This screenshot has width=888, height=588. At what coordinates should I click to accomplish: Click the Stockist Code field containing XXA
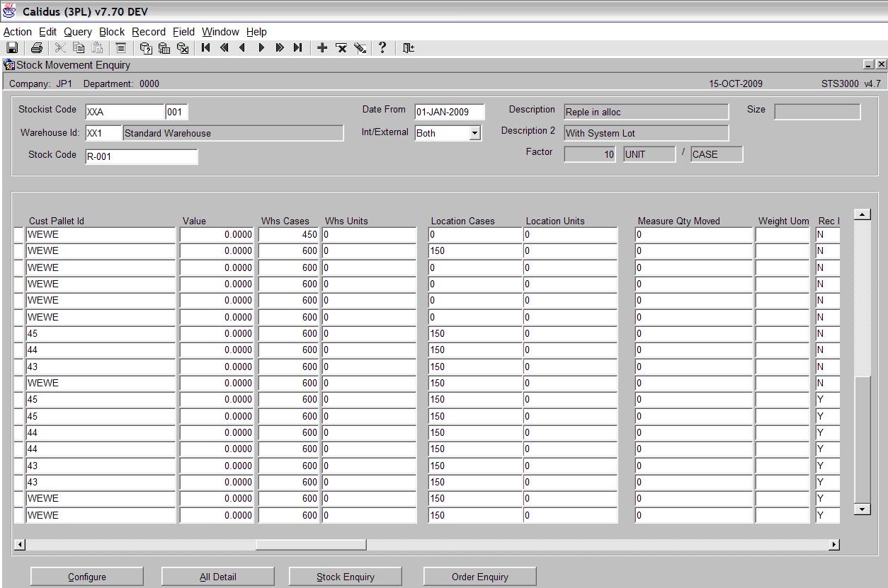[x=125, y=112]
